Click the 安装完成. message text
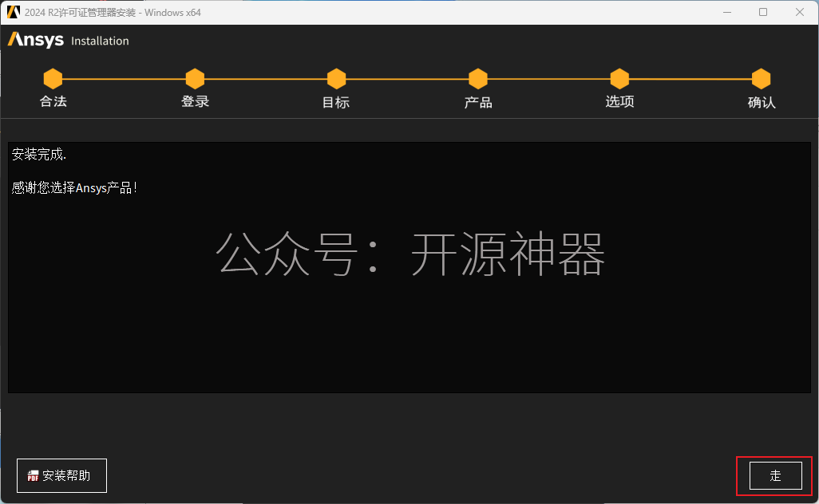Viewport: 819px width, 504px height. [39, 155]
